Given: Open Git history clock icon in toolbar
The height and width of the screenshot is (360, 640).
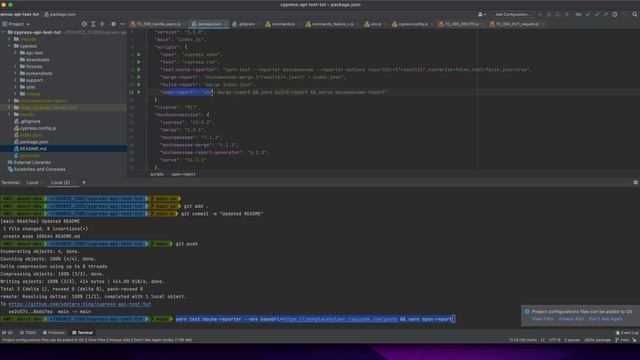Looking at the screenshot, I should 615,14.
